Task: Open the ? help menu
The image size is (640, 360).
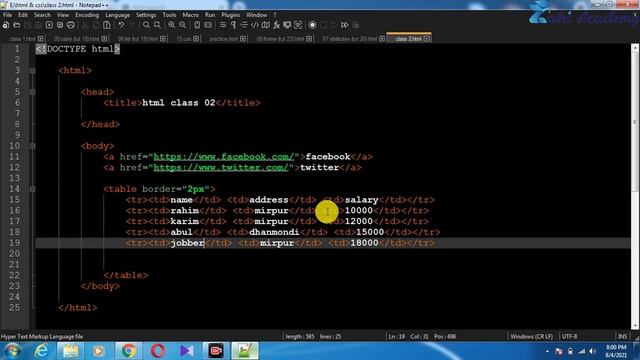Action: click(x=275, y=15)
